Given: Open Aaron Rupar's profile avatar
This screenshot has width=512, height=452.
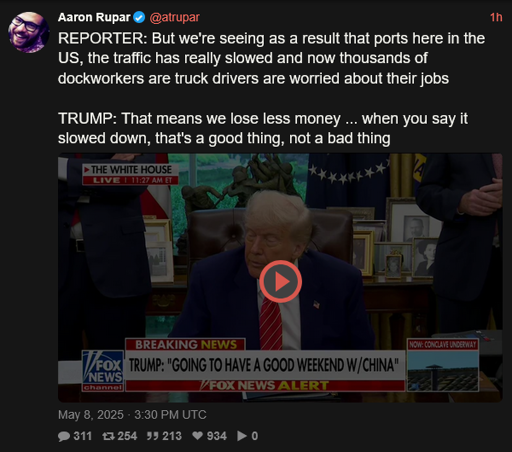Looking at the screenshot, I should click(x=29, y=32).
